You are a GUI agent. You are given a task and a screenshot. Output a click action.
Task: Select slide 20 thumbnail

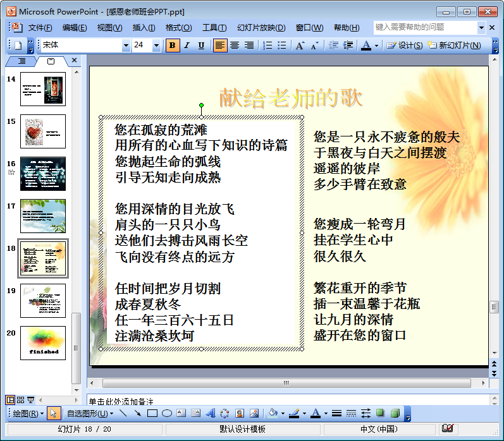click(42, 343)
